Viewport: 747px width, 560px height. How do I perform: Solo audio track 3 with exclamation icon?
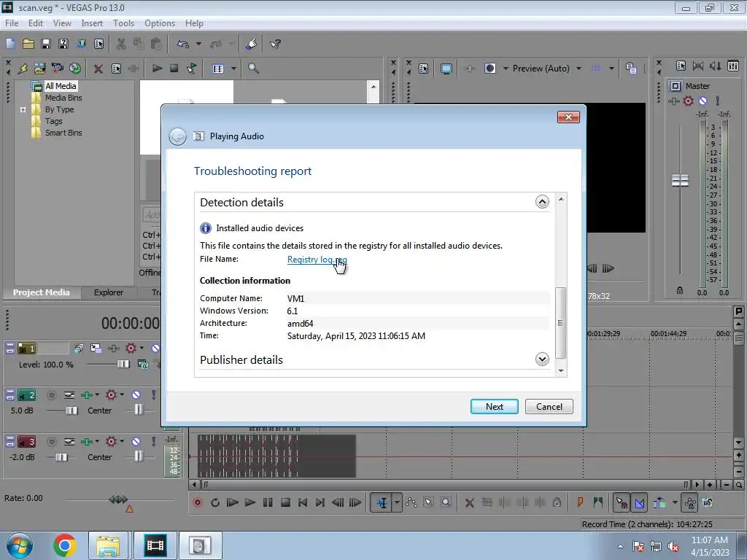(153, 441)
